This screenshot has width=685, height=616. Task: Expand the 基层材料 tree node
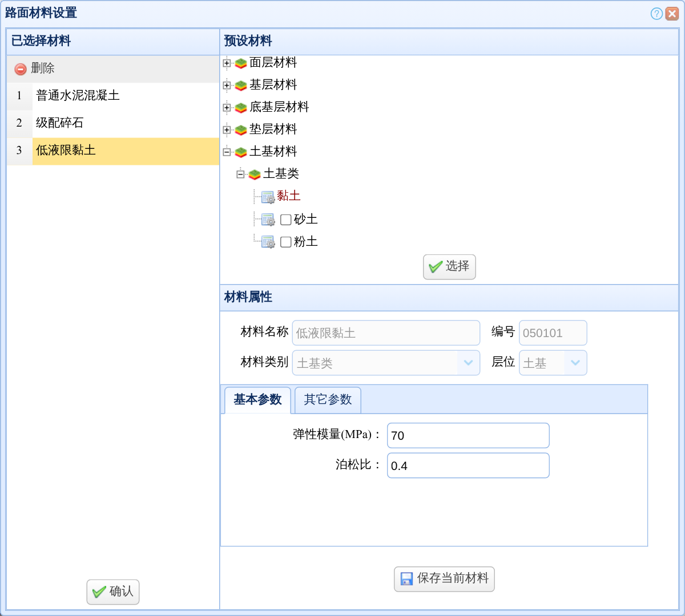tap(227, 86)
